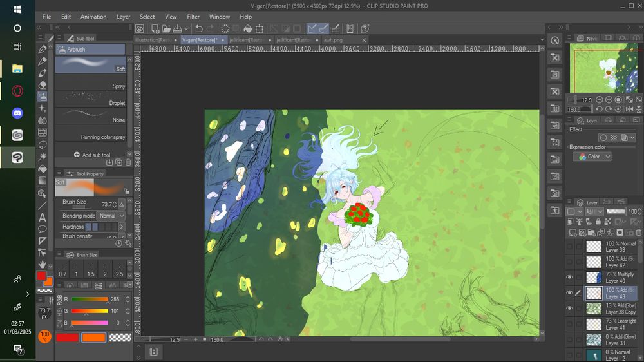
Task: Switch to the awh.png document tab
Action: 334,40
